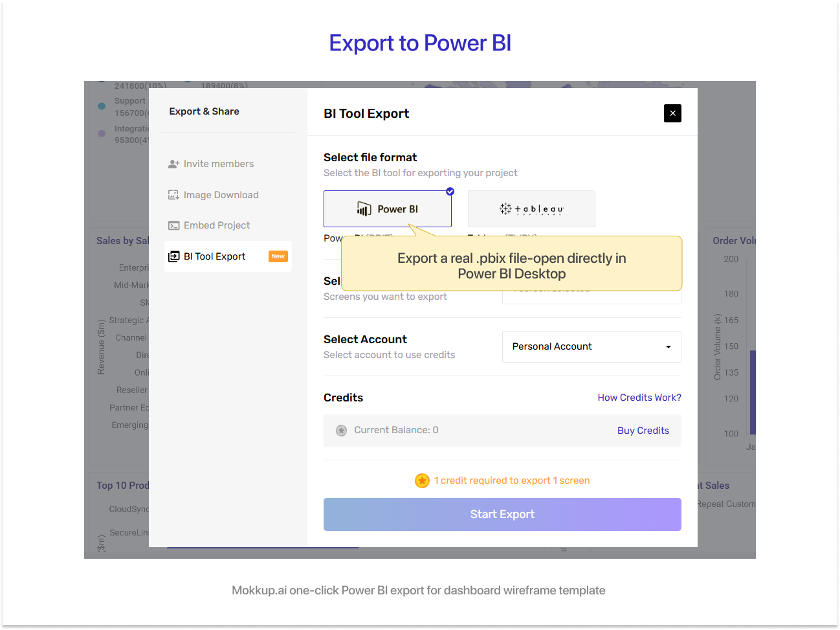Click the Start Export button

(502, 514)
